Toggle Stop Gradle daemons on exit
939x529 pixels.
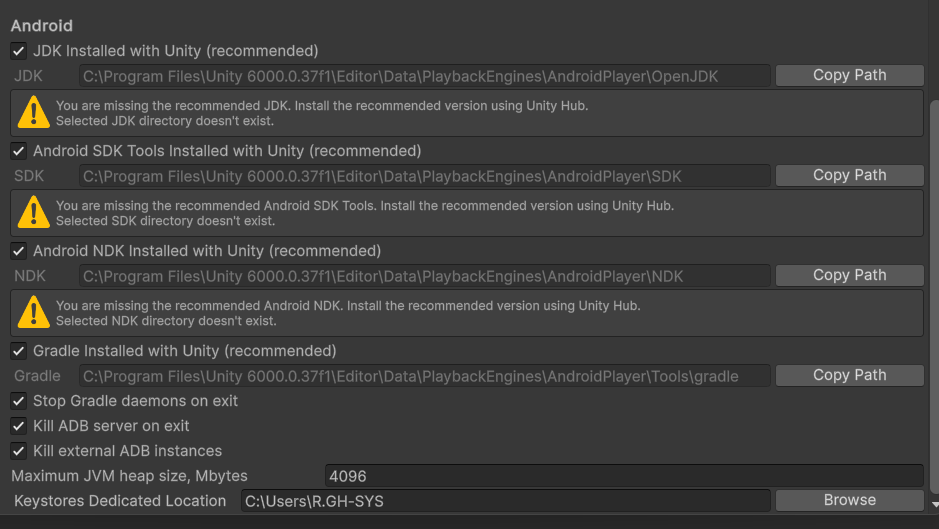[x=18, y=401]
